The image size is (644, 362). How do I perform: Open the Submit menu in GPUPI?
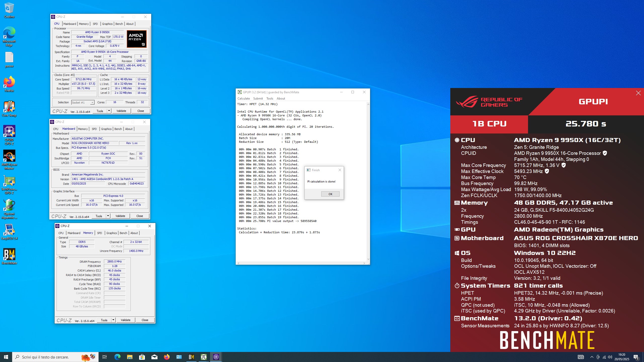(258, 99)
